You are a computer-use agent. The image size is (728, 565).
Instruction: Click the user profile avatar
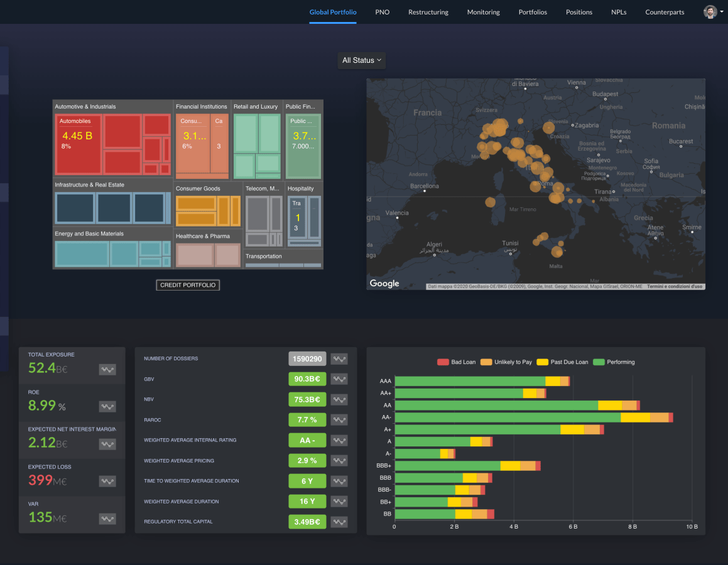pyautogui.click(x=709, y=11)
